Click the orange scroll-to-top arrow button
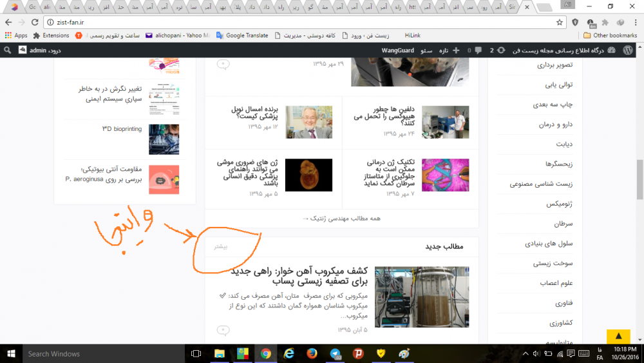The width and height of the screenshot is (644, 363). coord(618,337)
